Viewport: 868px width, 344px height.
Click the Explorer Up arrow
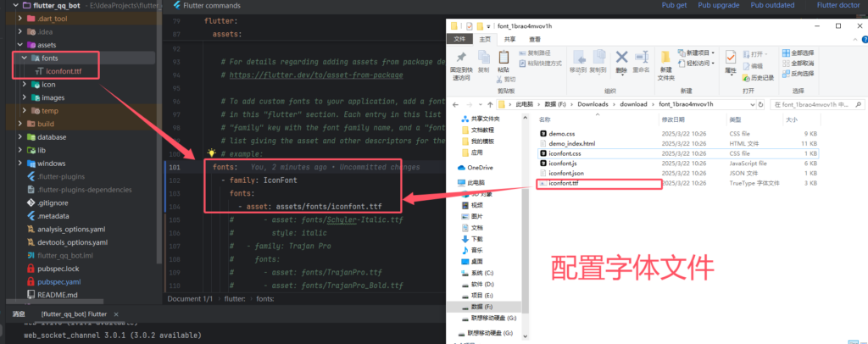click(489, 104)
